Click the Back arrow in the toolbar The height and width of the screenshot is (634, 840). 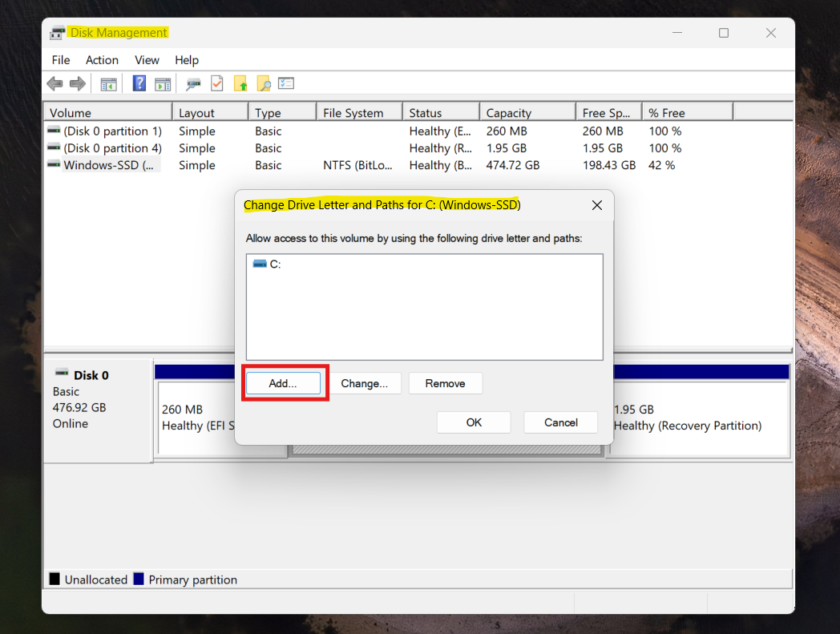(55, 83)
